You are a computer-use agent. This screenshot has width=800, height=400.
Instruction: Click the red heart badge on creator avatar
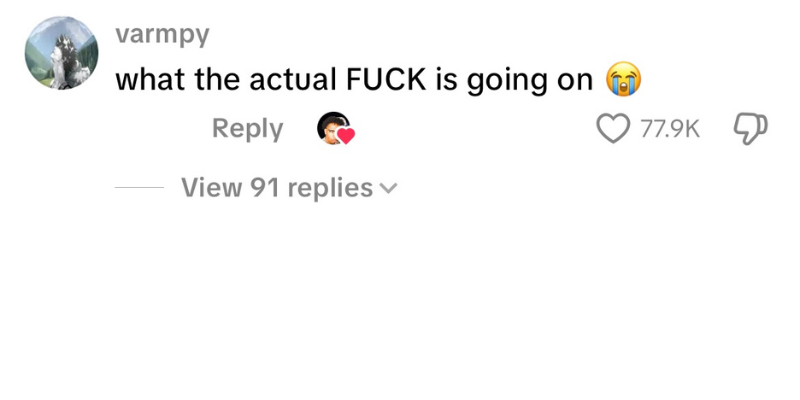347,136
